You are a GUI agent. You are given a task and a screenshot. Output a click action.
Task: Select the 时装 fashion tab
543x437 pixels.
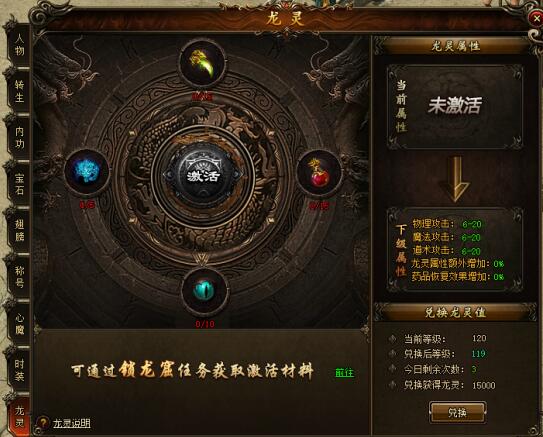click(19, 370)
